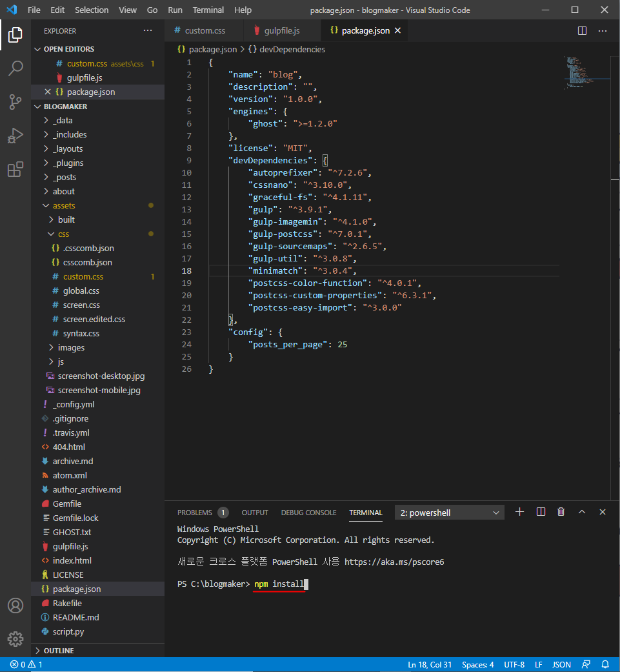
Task: Open the Accounts icon in activity bar
Action: coord(15,605)
